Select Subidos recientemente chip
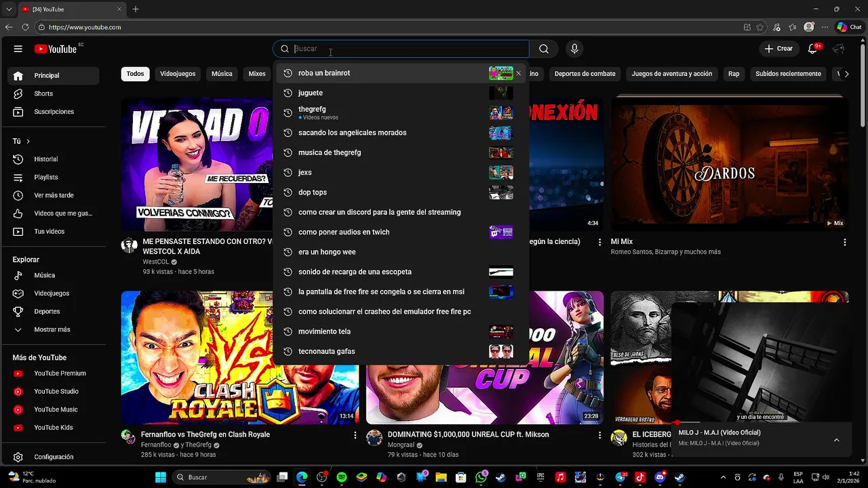This screenshot has height=488, width=868. click(x=788, y=74)
